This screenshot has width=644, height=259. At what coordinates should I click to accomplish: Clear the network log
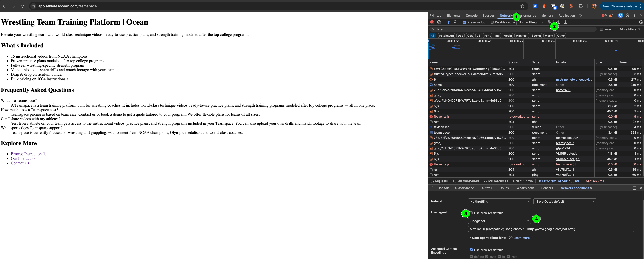pyautogui.click(x=439, y=22)
